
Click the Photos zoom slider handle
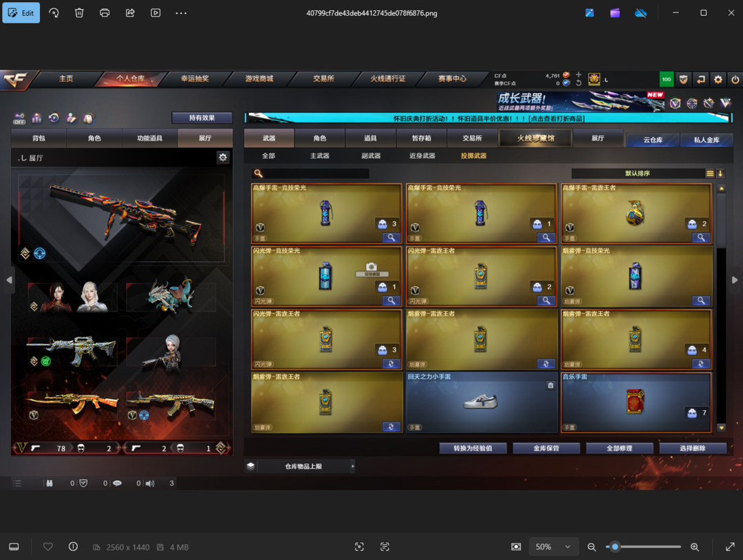click(615, 547)
